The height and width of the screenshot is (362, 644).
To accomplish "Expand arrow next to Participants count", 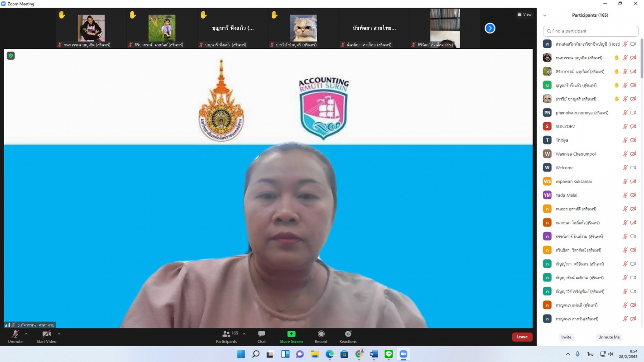I will 244,334.
